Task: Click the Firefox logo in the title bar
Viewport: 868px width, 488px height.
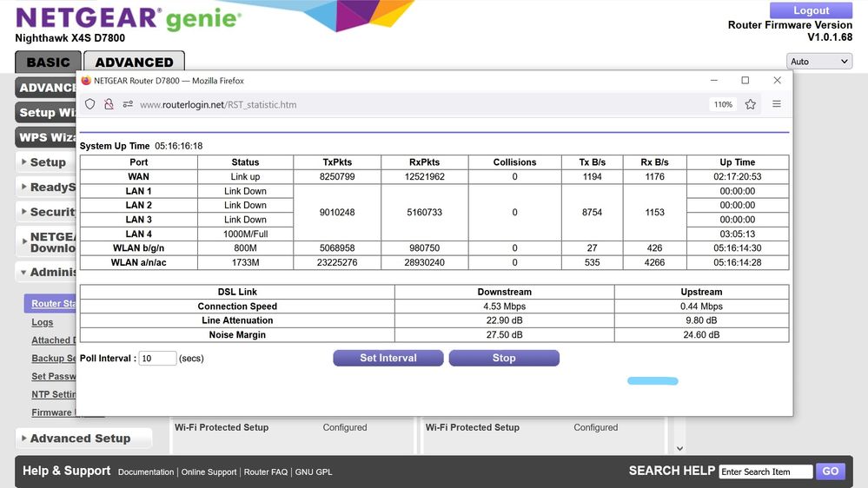Action: tap(86, 81)
